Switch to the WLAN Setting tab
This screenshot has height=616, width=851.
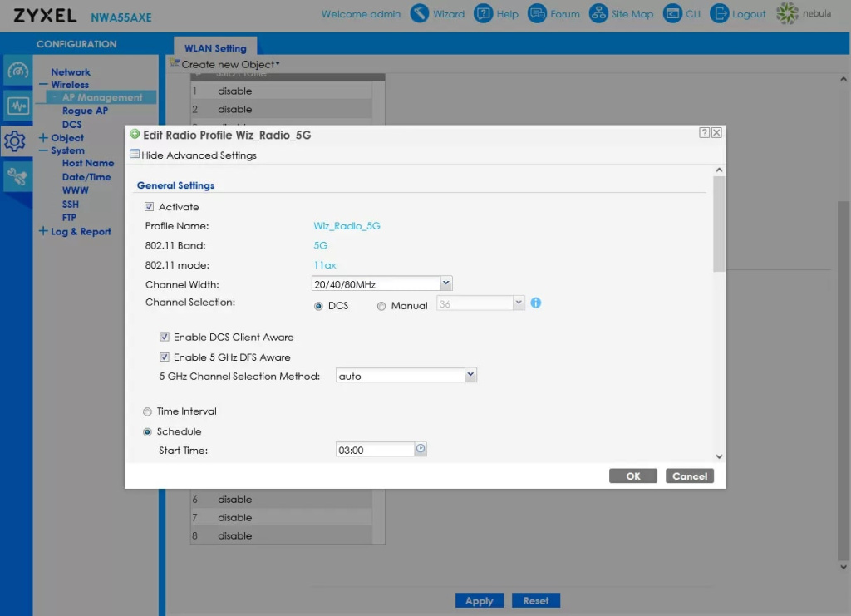tap(215, 48)
